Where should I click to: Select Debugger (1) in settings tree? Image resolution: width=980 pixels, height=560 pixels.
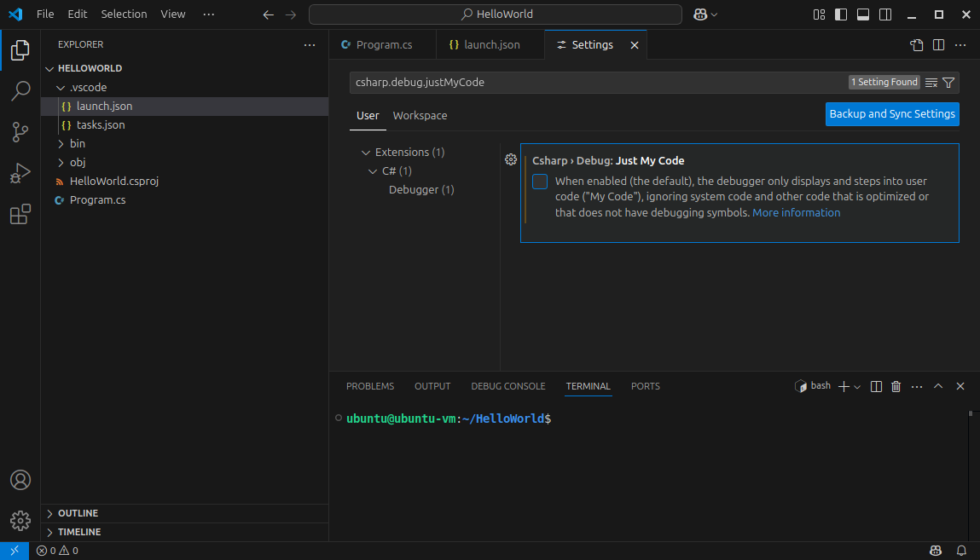(x=421, y=190)
